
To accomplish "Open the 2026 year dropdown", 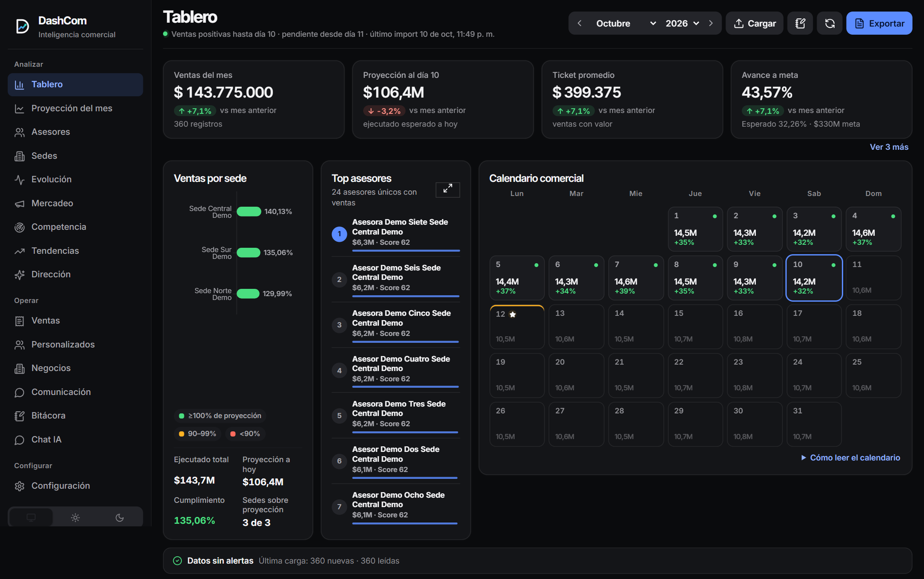I will pos(682,23).
